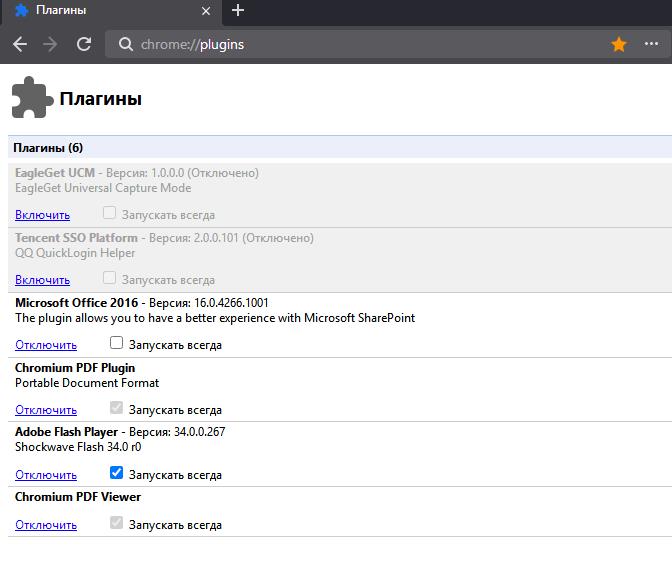This screenshot has height=579, width=672.
Task: Click the forward navigation arrow
Action: (50, 44)
